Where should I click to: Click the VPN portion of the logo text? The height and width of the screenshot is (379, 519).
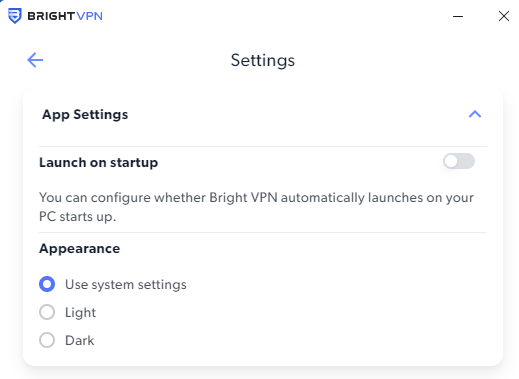click(x=89, y=16)
